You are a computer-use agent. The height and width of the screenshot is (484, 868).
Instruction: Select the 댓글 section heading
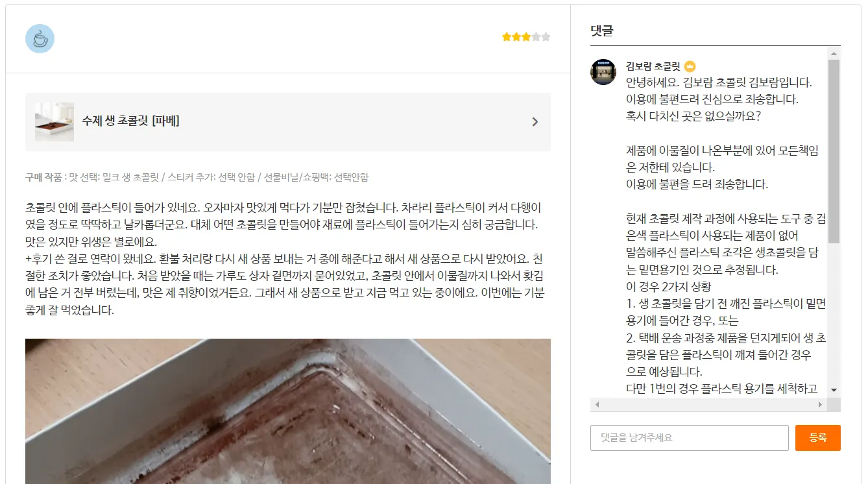pos(602,30)
